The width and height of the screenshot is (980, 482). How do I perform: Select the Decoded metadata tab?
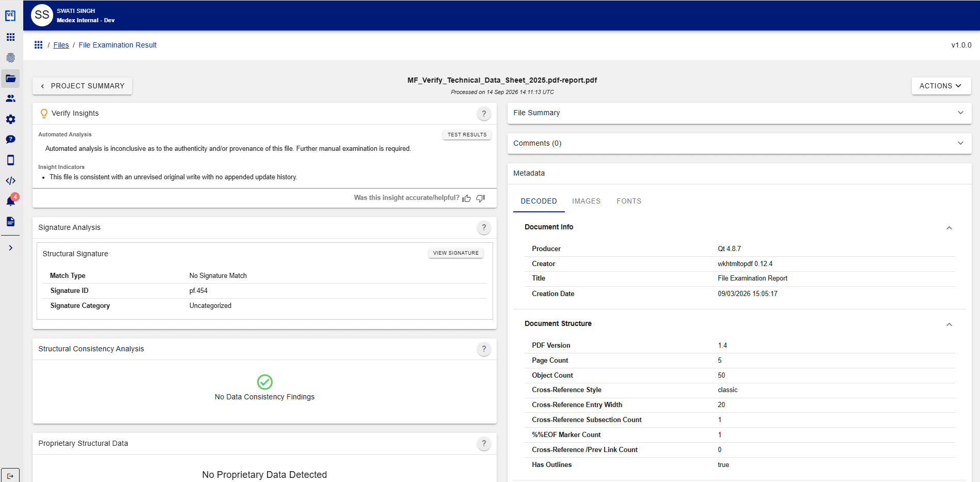pyautogui.click(x=539, y=201)
